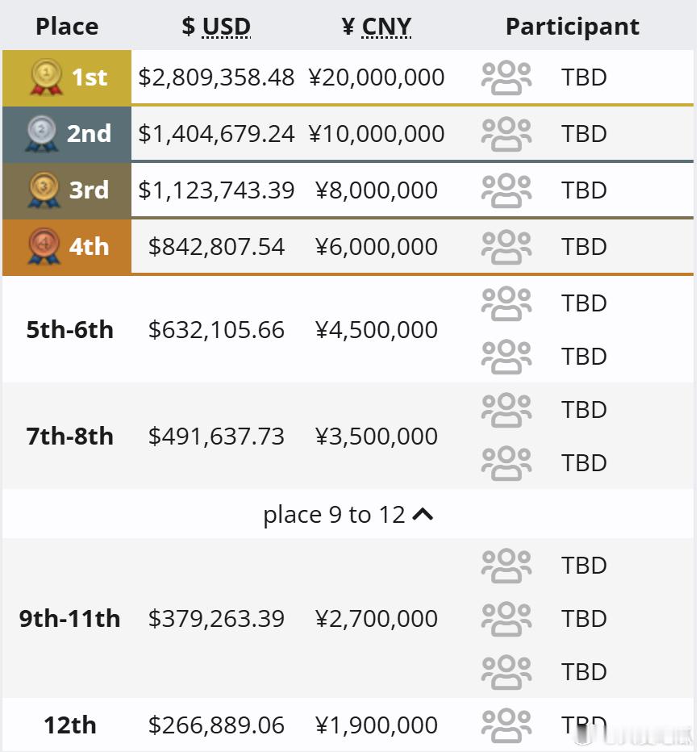This screenshot has width=700, height=752.
Task: Click the lower team icon in the 7th-8th row
Action: (506, 463)
